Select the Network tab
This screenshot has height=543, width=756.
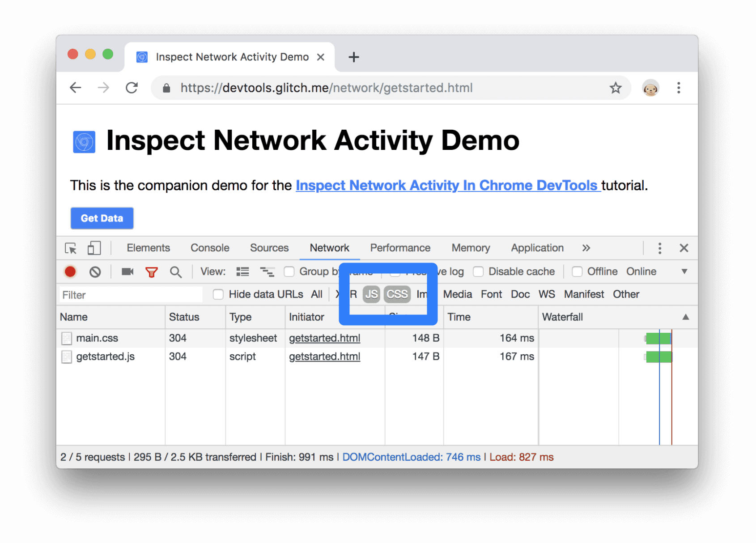pyautogui.click(x=330, y=248)
